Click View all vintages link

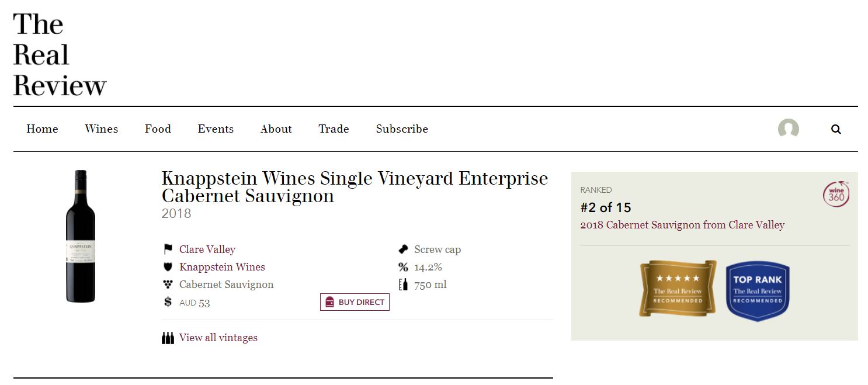(x=218, y=338)
